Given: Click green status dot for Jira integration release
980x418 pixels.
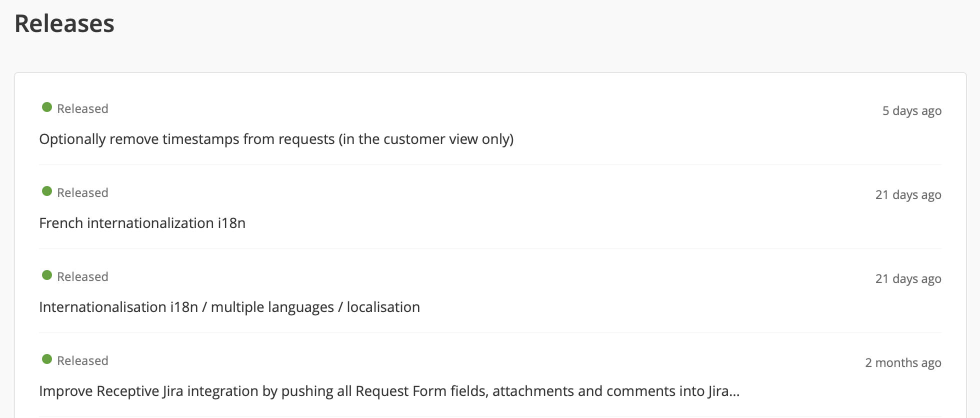Looking at the screenshot, I should [x=47, y=359].
